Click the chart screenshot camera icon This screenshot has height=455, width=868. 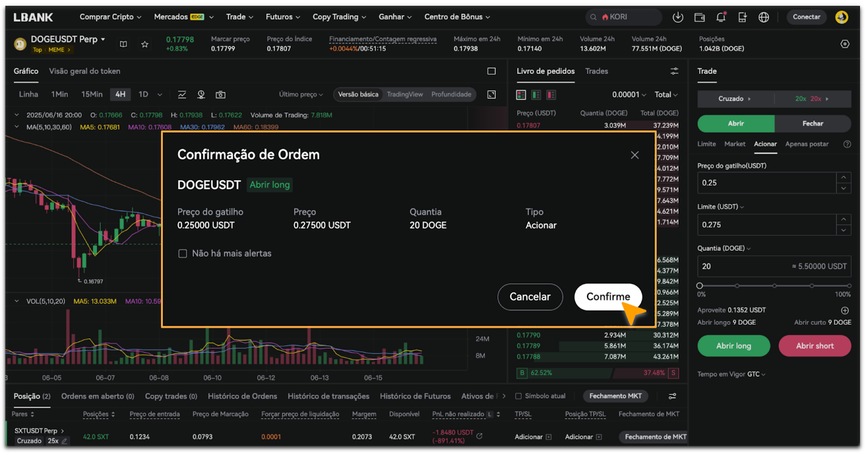pos(220,94)
